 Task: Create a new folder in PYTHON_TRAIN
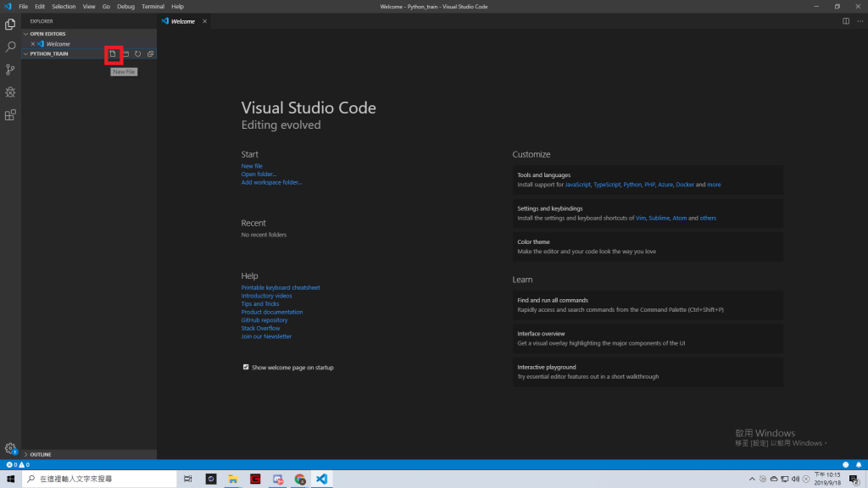pyautogui.click(x=125, y=53)
